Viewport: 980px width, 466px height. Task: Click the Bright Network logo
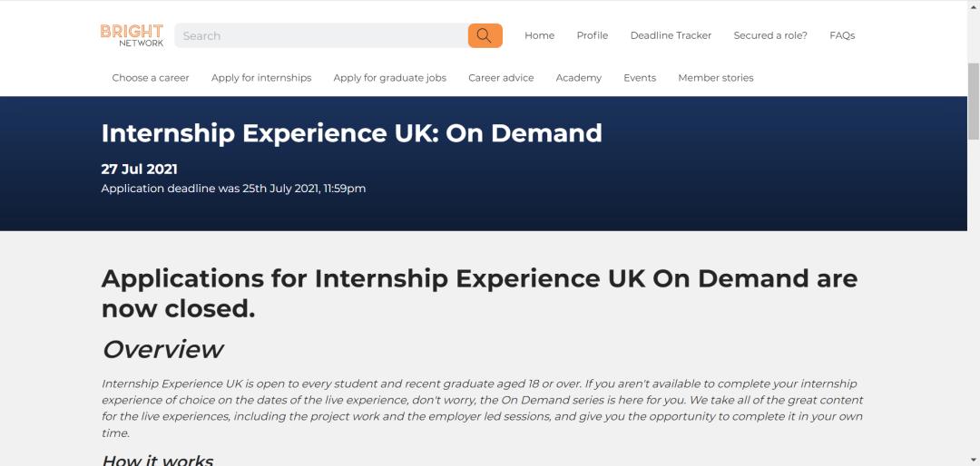(132, 35)
